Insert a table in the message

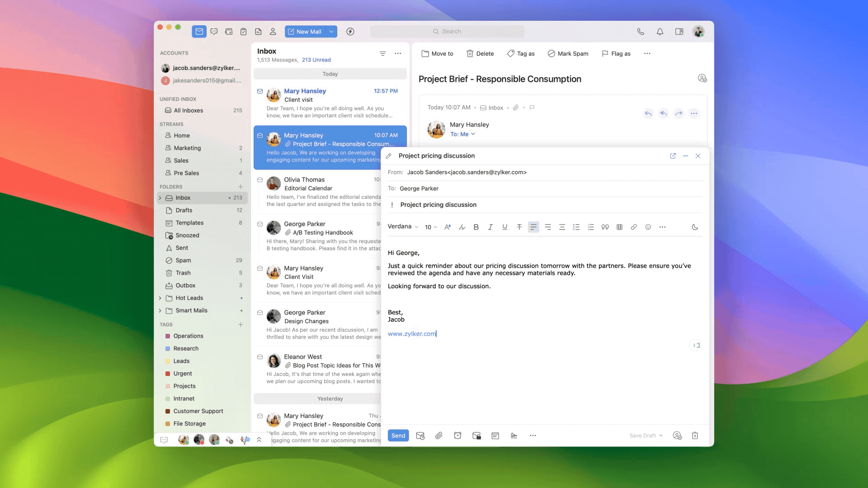click(619, 227)
